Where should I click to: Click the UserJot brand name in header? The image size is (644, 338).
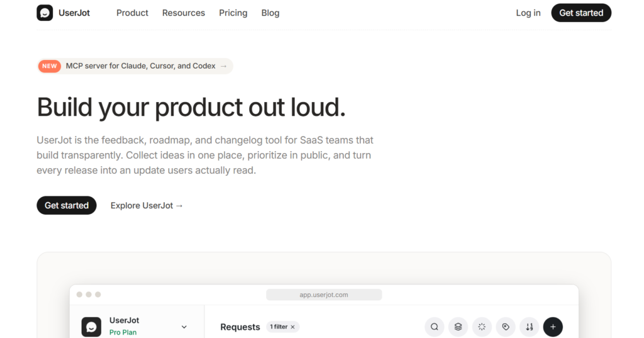pyautogui.click(x=74, y=13)
